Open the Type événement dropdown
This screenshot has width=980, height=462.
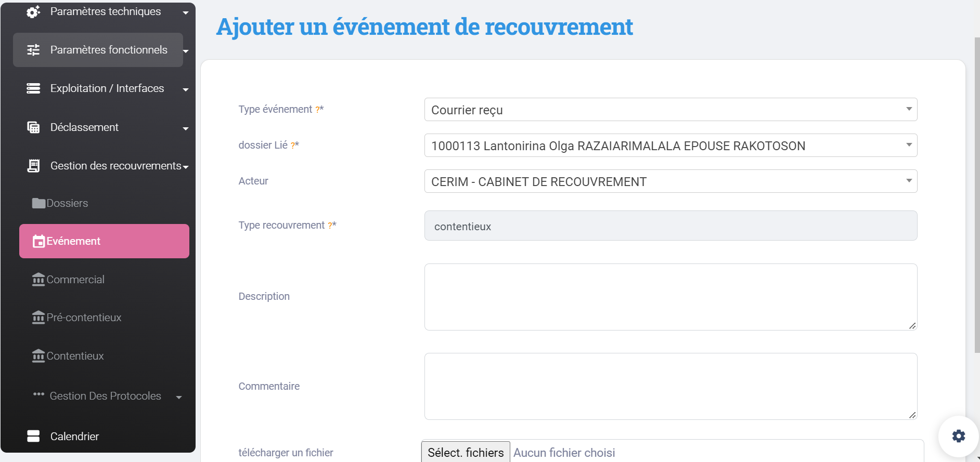[x=670, y=110]
